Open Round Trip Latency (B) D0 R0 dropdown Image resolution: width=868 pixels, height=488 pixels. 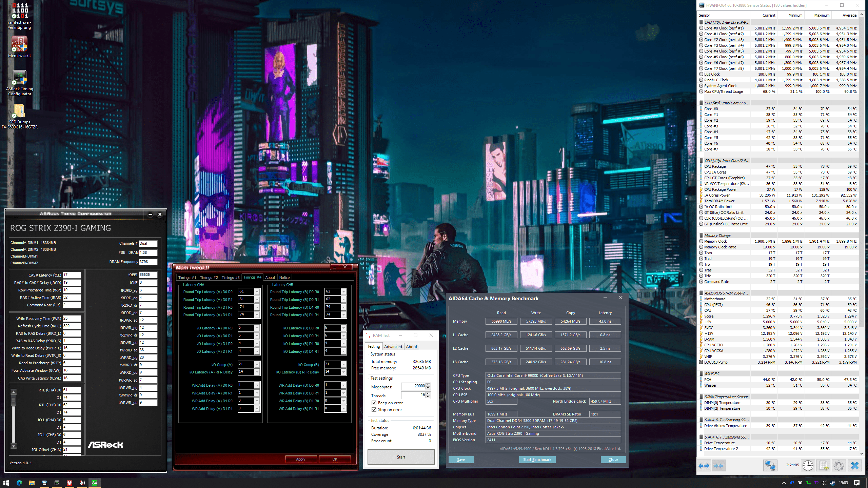click(343, 292)
